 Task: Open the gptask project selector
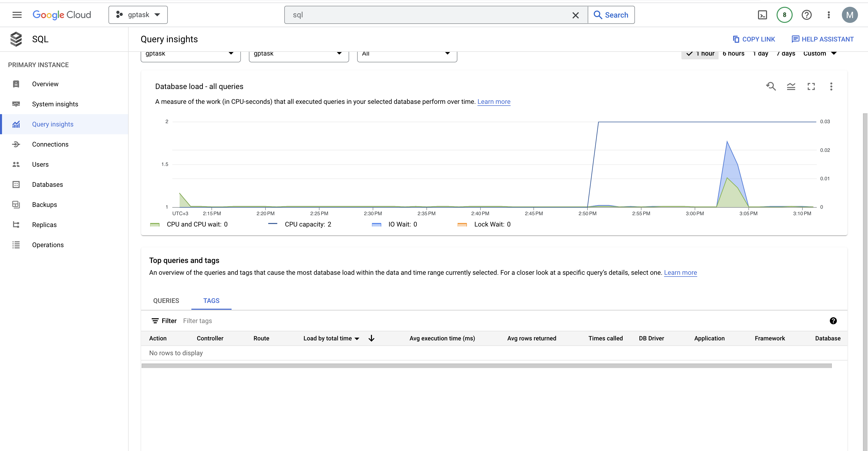[138, 15]
